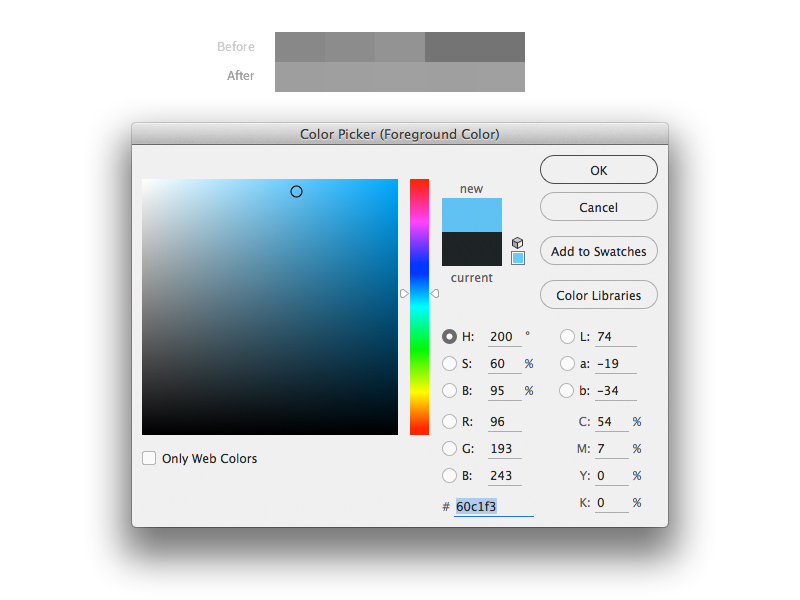Select the L lightness radio button
Viewport: 800px width, 600px height.
click(567, 337)
